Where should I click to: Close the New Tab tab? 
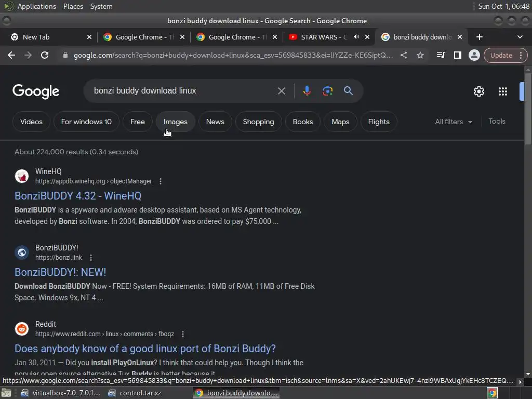pos(89,37)
